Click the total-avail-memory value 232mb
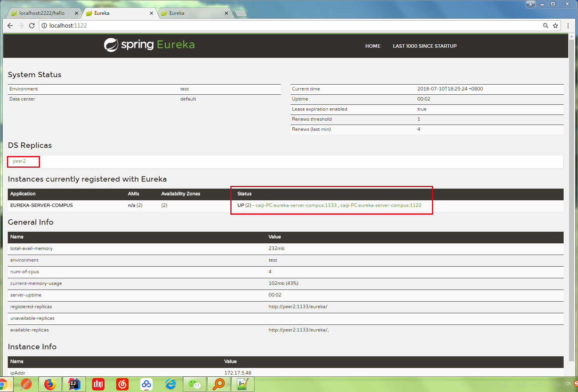This screenshot has height=392, width=578. [x=277, y=248]
